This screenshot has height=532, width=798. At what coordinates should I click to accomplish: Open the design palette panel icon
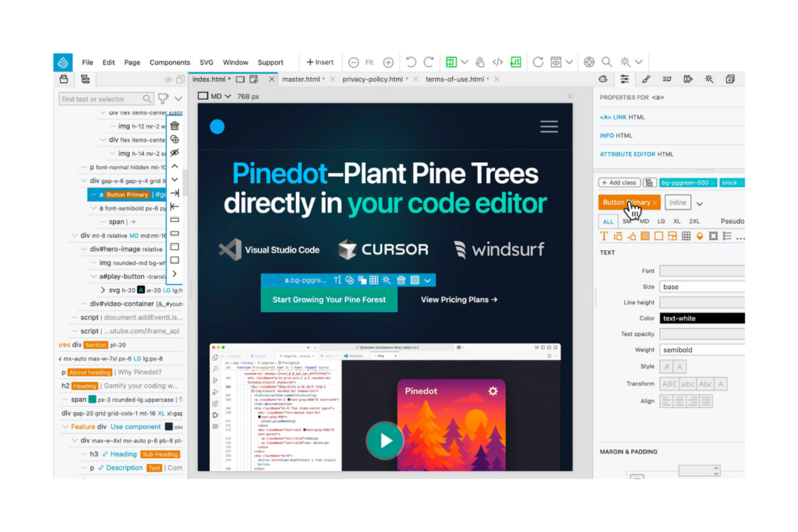coord(603,79)
